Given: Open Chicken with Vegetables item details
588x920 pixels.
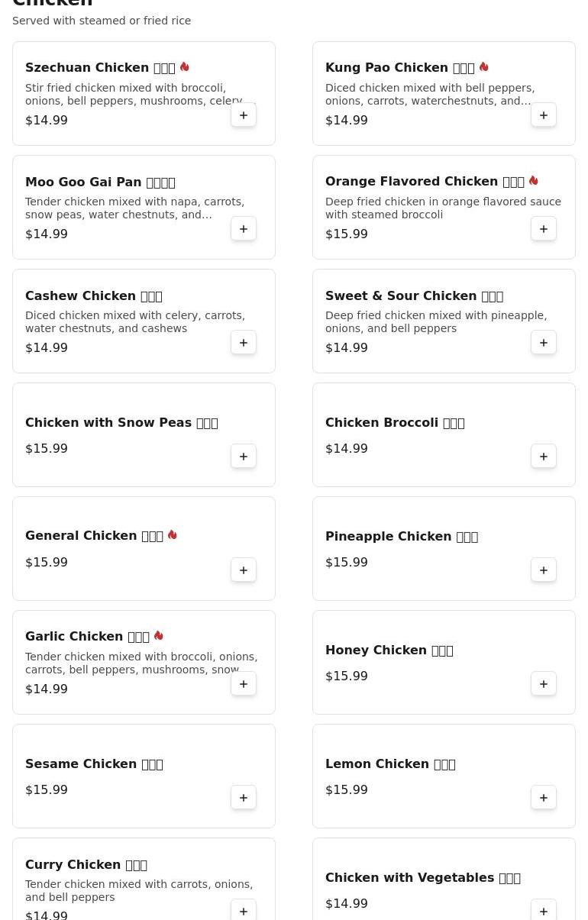Looking at the screenshot, I should tap(422, 878).
